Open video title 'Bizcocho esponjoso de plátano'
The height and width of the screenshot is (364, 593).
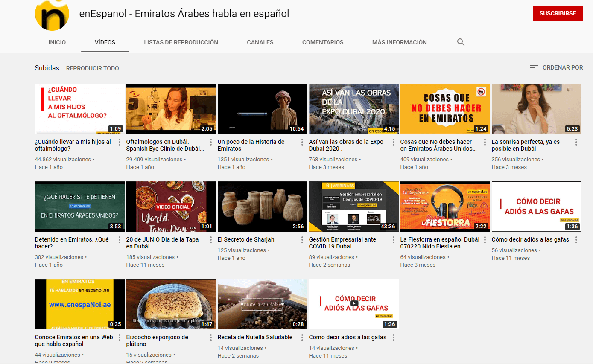157,341
